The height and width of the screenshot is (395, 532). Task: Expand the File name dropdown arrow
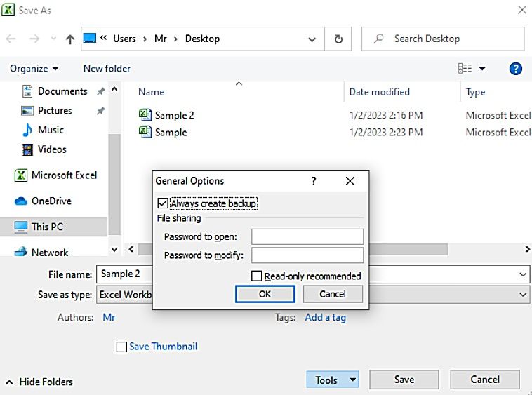pyautogui.click(x=523, y=274)
